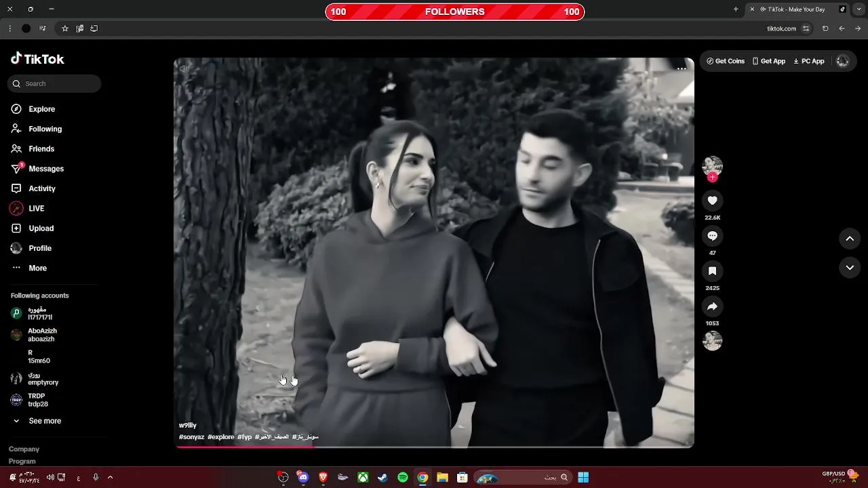Open Steam from the taskbar
Screen dimensions: 868x488
[x=382, y=478]
